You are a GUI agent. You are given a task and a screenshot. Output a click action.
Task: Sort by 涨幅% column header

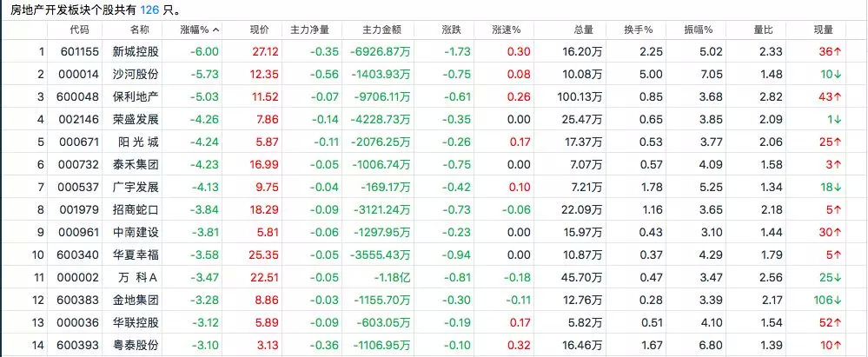(199, 30)
